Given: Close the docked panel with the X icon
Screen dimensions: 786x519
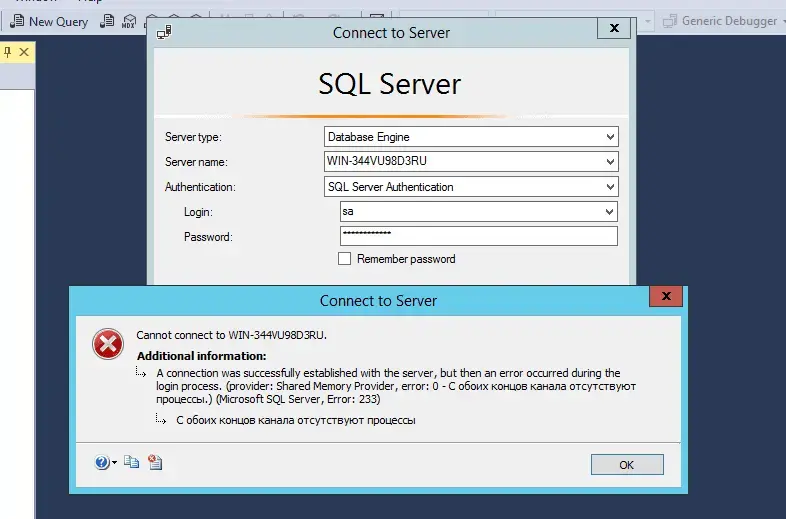Looking at the screenshot, I should pyautogui.click(x=24, y=52).
